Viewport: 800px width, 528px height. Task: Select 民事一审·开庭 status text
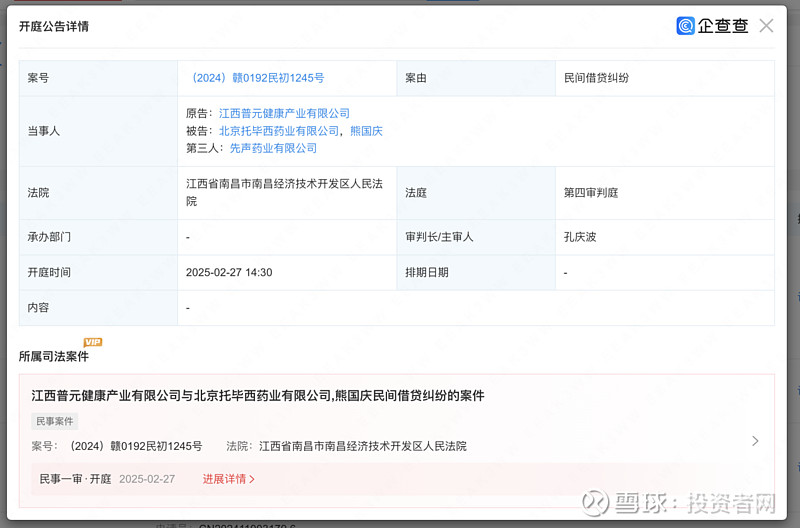pos(75,479)
